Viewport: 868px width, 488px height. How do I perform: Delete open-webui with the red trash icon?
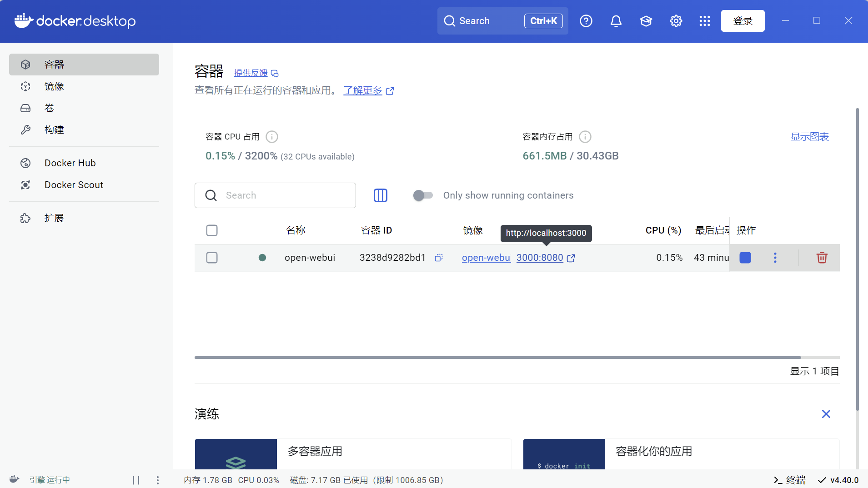[x=822, y=258]
